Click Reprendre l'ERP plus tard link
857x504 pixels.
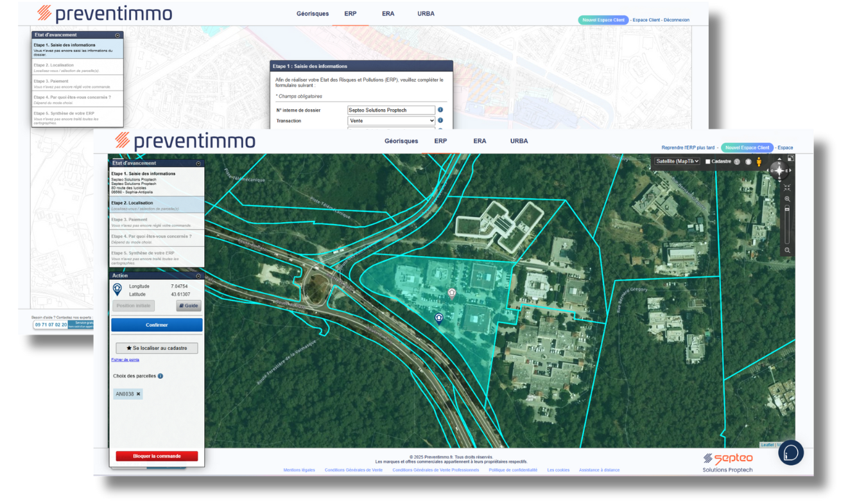point(688,148)
